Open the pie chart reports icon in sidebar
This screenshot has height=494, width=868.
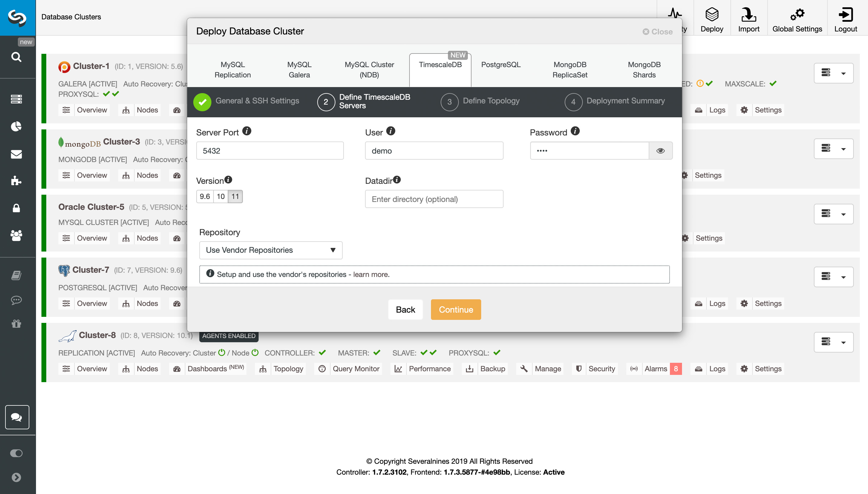pyautogui.click(x=16, y=126)
